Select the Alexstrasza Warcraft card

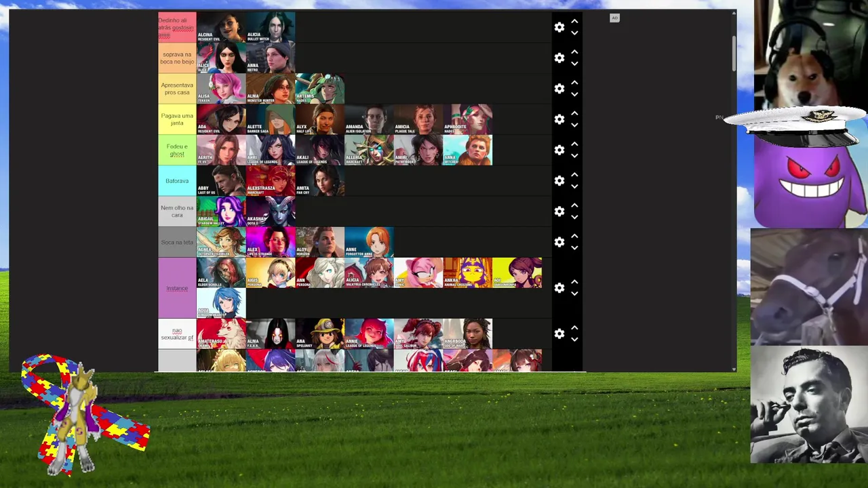coord(271,180)
